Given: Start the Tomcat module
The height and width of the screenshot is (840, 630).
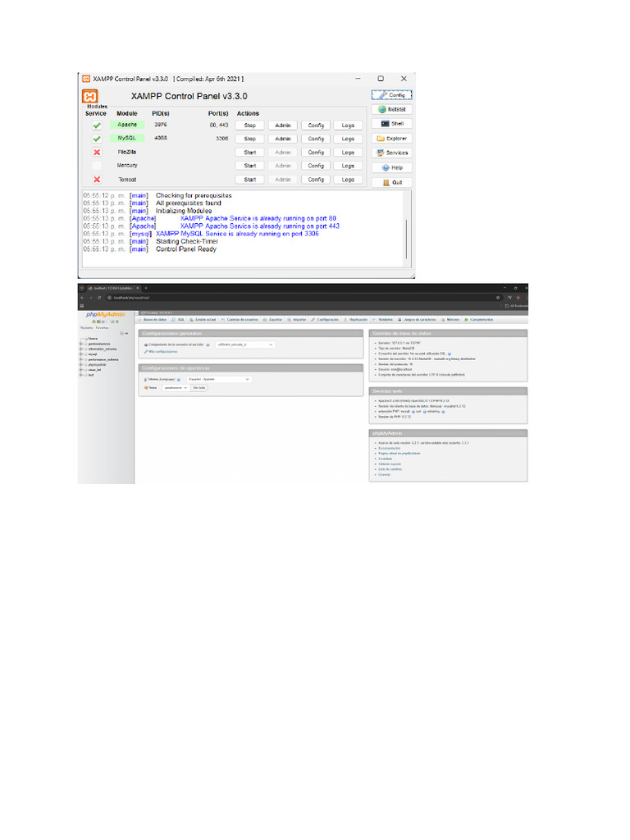Looking at the screenshot, I should pos(249,180).
